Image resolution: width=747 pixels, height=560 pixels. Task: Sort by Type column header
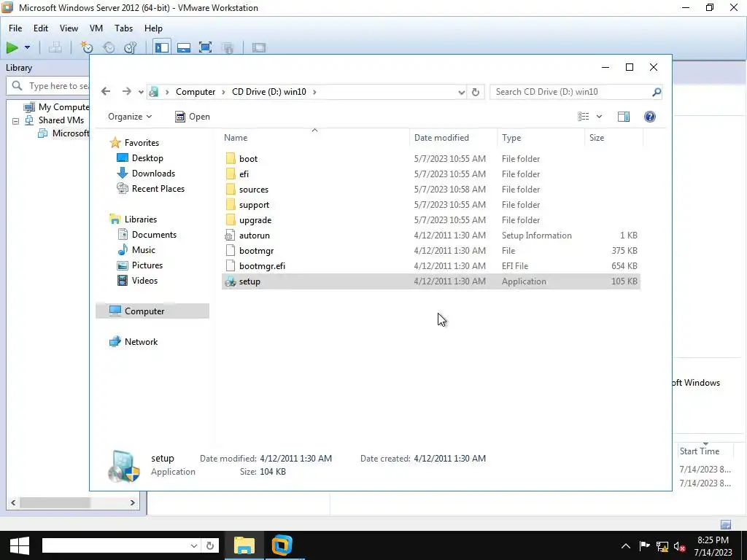click(541, 138)
